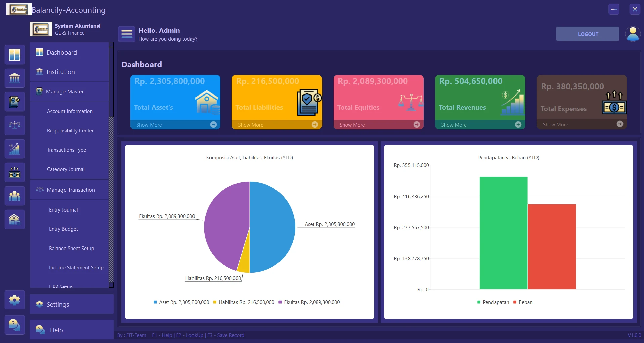Open Balance Sheet Setup menu item
The width and height of the screenshot is (644, 343).
click(x=69, y=249)
